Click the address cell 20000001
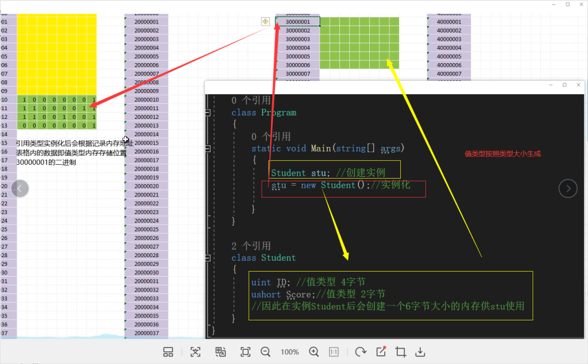 pyautogui.click(x=146, y=22)
